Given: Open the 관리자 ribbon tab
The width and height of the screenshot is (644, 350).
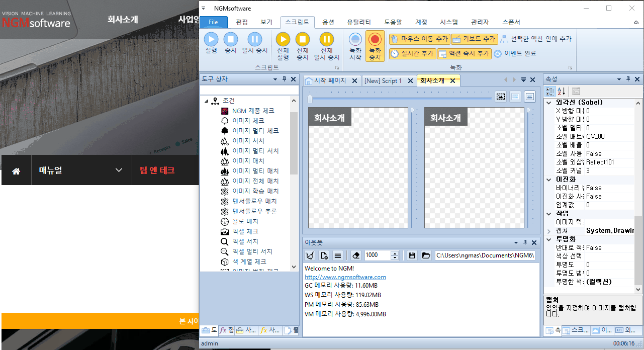Looking at the screenshot, I should (480, 22).
